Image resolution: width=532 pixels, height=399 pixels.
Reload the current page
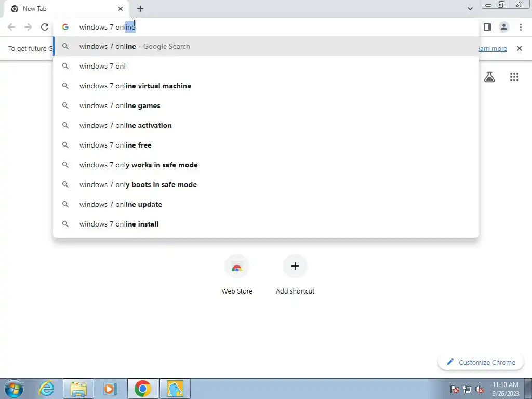coord(45,27)
